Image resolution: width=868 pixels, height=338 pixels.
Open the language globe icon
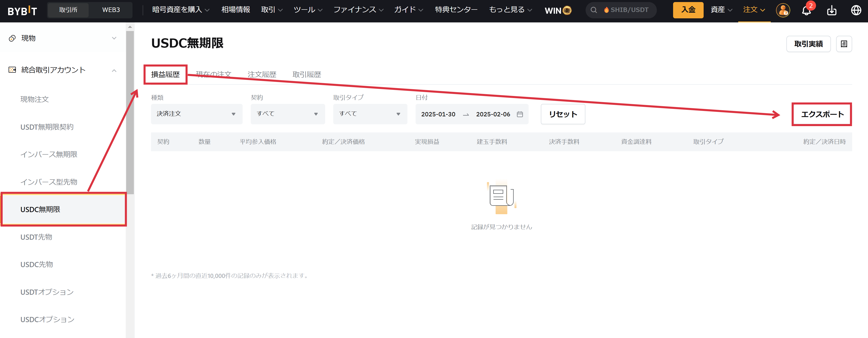[x=856, y=10]
